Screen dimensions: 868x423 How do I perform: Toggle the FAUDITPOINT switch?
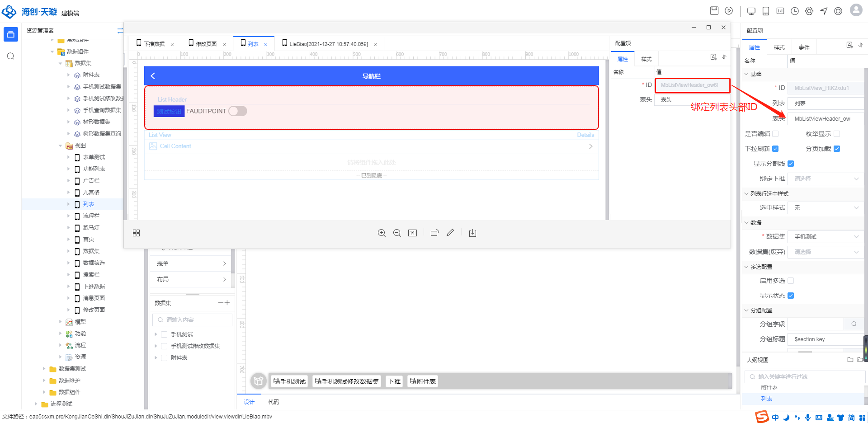(237, 111)
